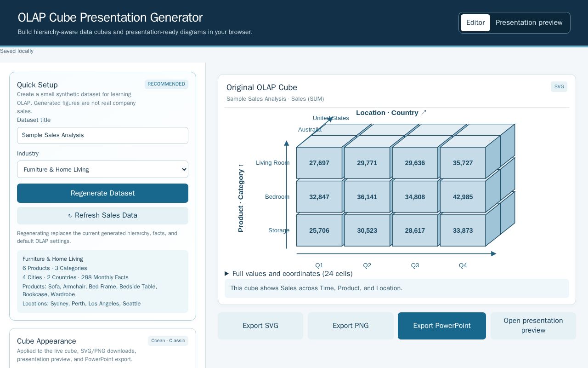
Task: Select the cube cell showing 42,985
Action: click(463, 197)
